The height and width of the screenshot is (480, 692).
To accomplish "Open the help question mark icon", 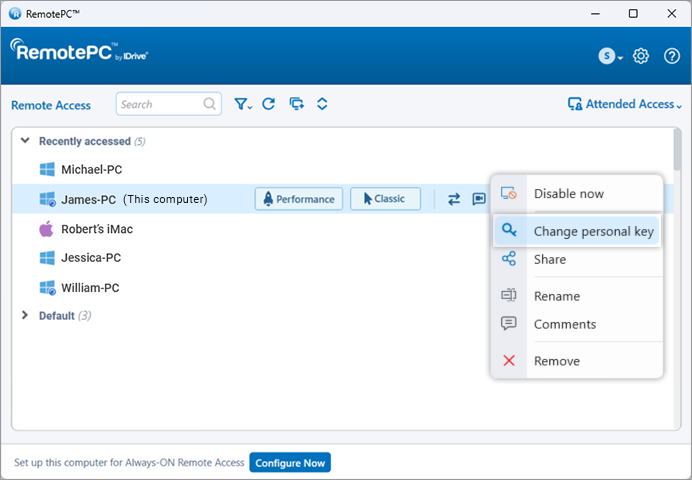I will coord(672,56).
